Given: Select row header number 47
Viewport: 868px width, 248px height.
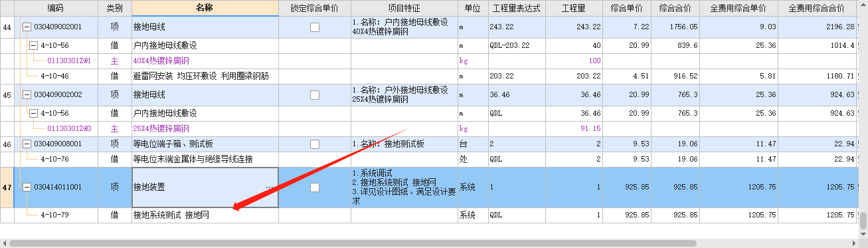Looking at the screenshot, I should click(7, 187).
